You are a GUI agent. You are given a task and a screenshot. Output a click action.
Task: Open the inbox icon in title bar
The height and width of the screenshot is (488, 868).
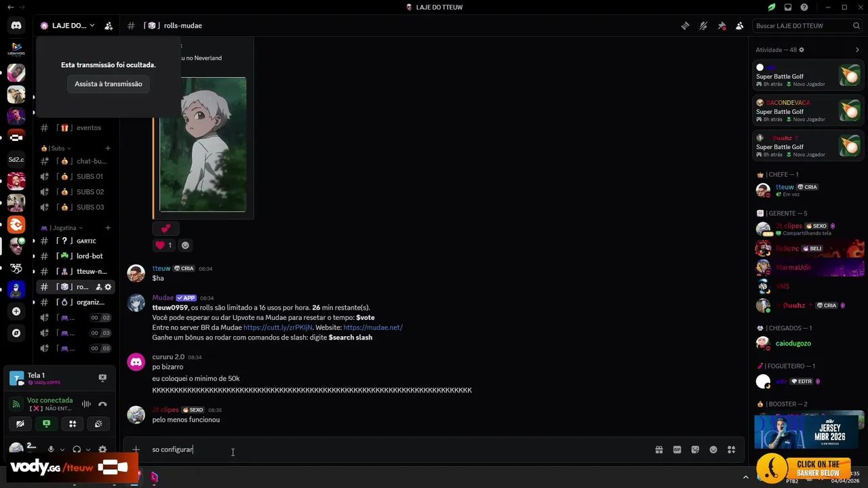pyautogui.click(x=788, y=7)
